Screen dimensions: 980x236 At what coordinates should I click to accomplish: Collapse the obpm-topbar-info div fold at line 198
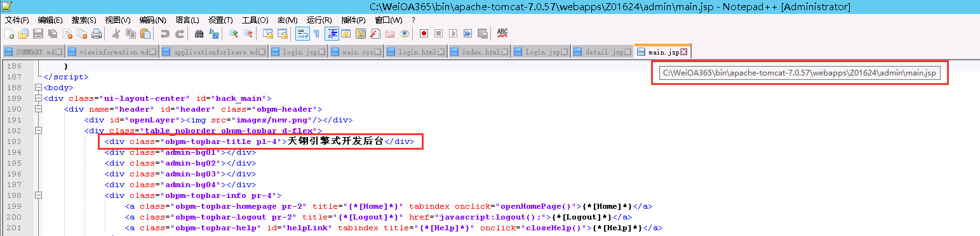pyautogui.click(x=38, y=195)
